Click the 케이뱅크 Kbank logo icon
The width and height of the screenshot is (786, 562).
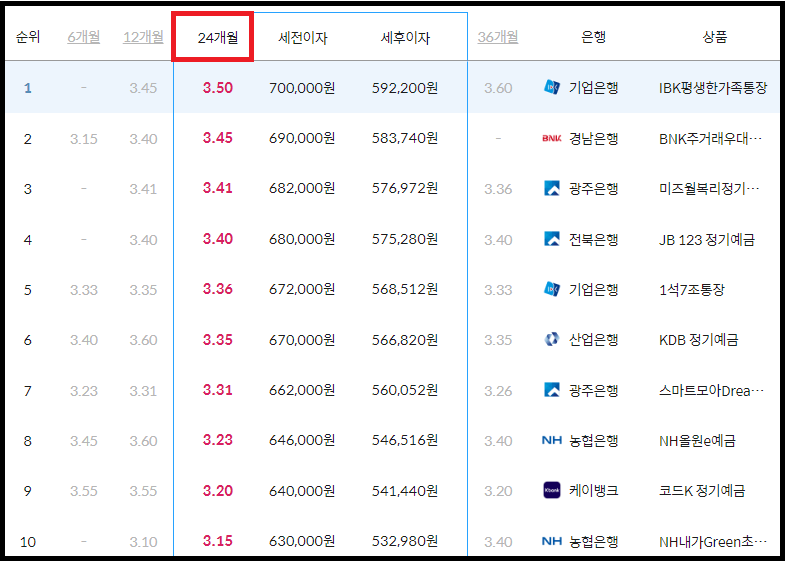coord(552,490)
